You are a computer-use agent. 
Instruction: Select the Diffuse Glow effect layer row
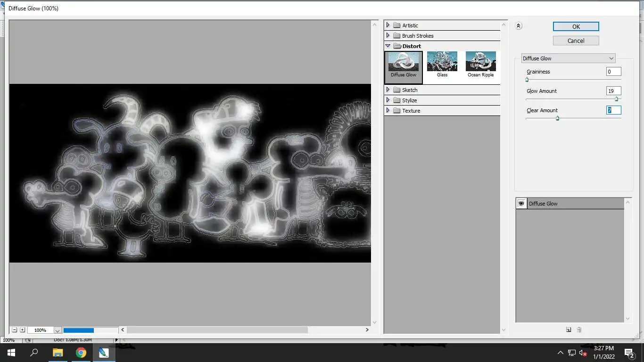[x=570, y=204]
